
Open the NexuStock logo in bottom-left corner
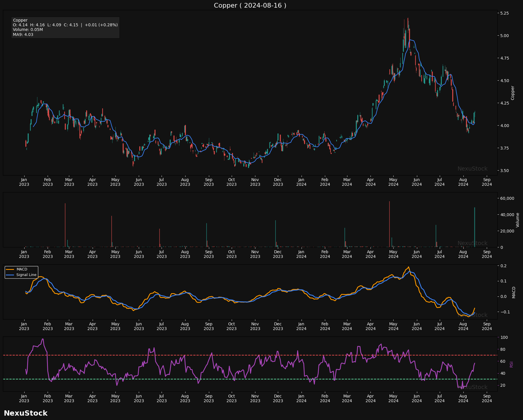25,413
